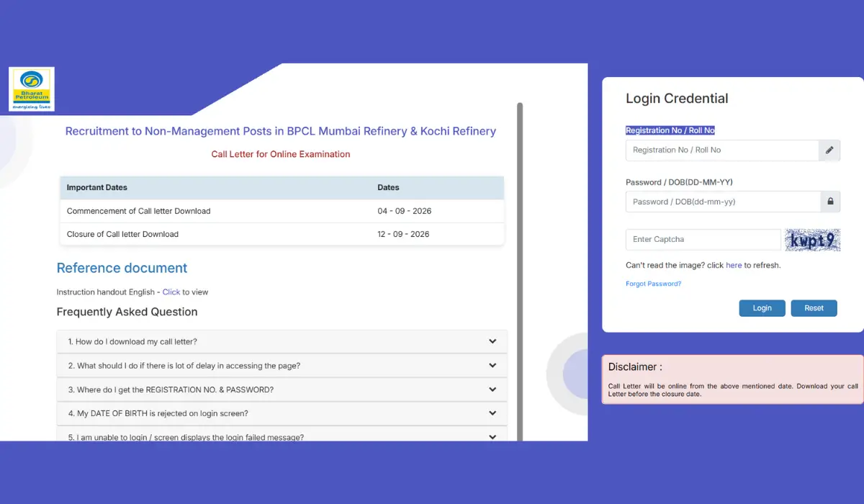Click the chevron arrow on FAQ 4 row
Image resolution: width=864 pixels, height=504 pixels.
click(492, 413)
